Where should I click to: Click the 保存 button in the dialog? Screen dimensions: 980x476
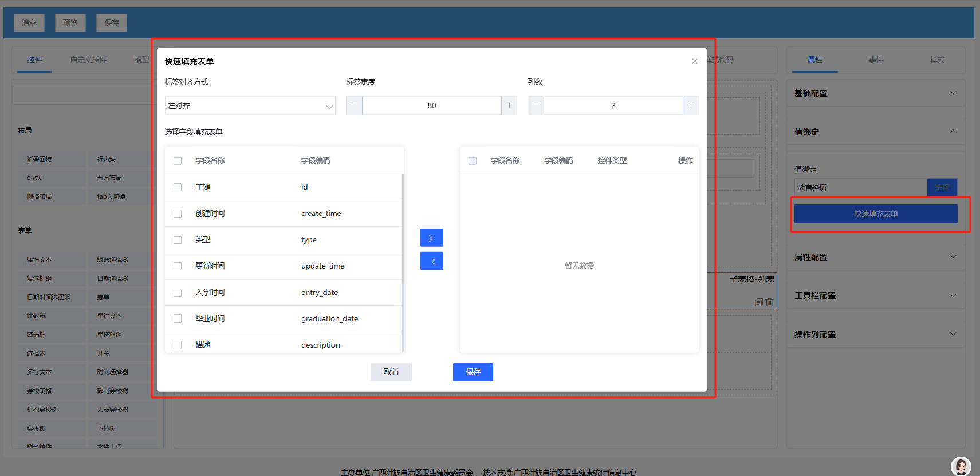point(473,372)
